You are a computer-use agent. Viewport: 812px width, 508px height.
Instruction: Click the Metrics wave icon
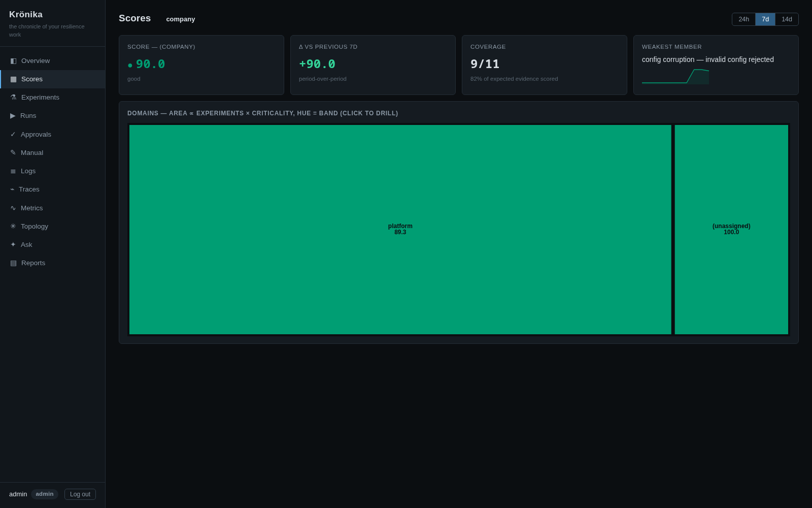click(x=13, y=208)
